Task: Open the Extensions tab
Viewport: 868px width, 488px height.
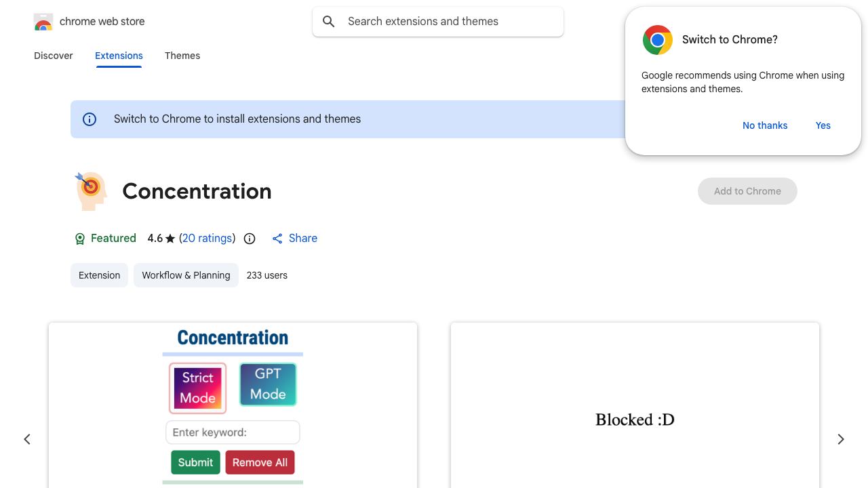Action: click(119, 56)
